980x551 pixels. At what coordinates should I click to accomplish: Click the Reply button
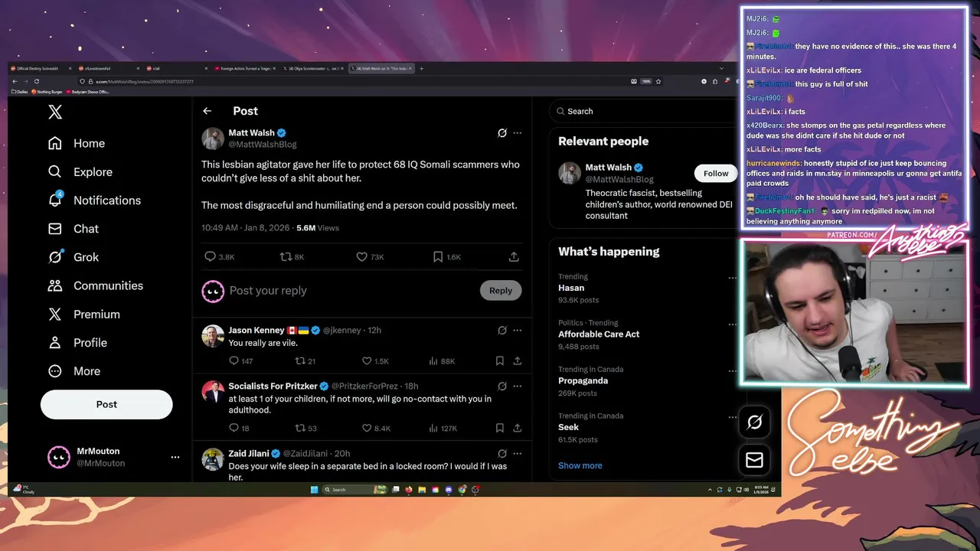click(x=501, y=291)
